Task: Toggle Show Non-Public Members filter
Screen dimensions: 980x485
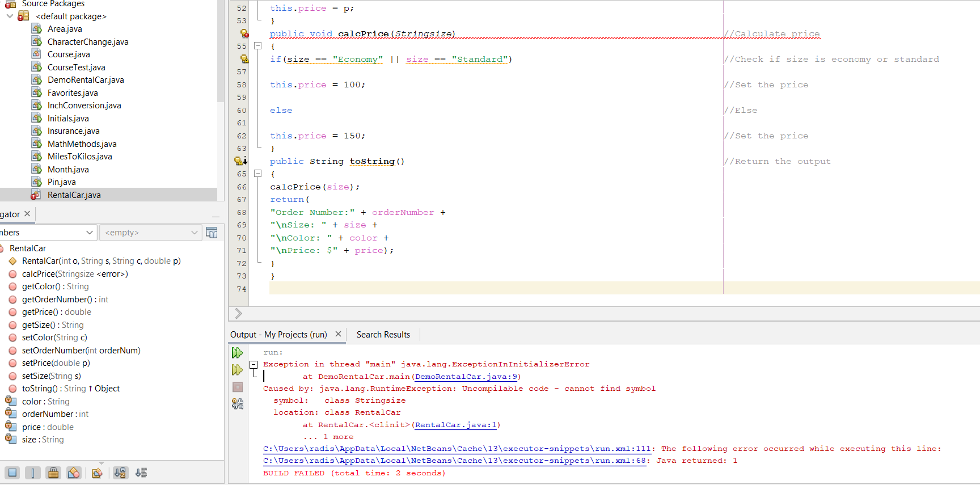Action: tap(74, 473)
